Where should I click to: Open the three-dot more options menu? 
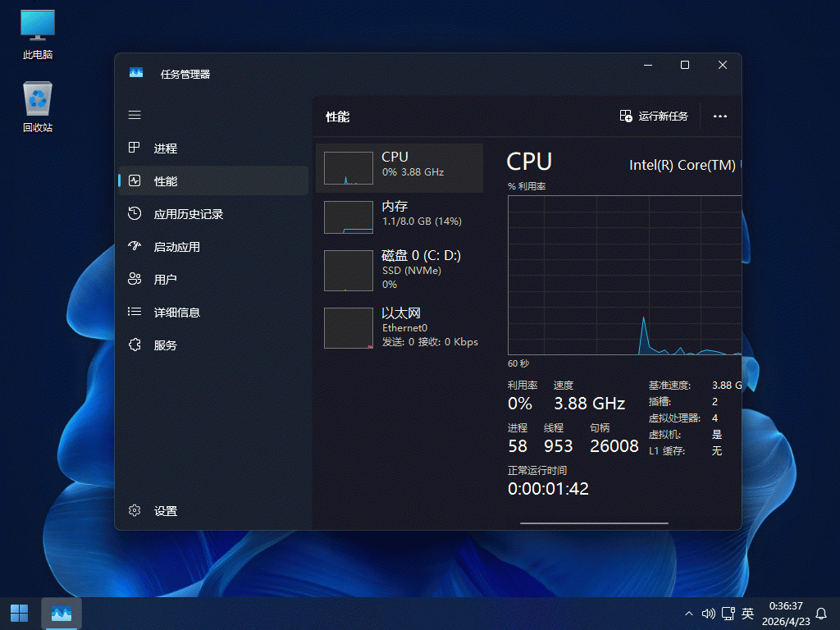pyautogui.click(x=720, y=116)
